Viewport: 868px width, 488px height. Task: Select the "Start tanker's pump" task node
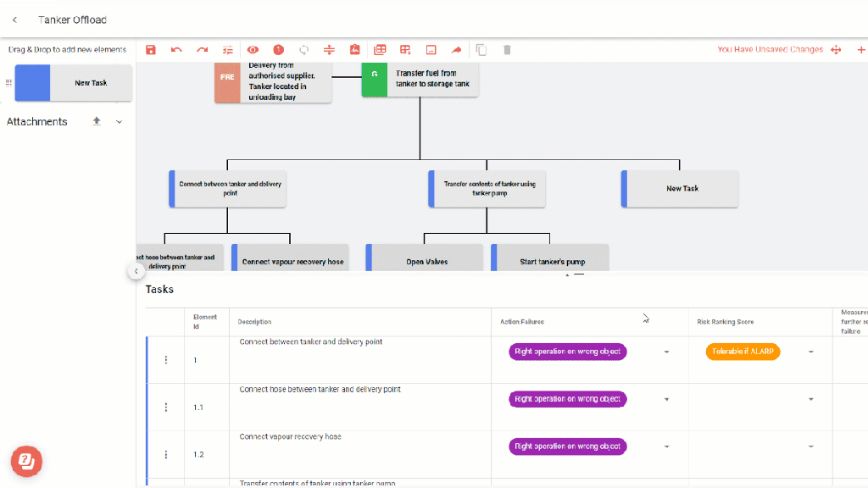[x=552, y=261]
